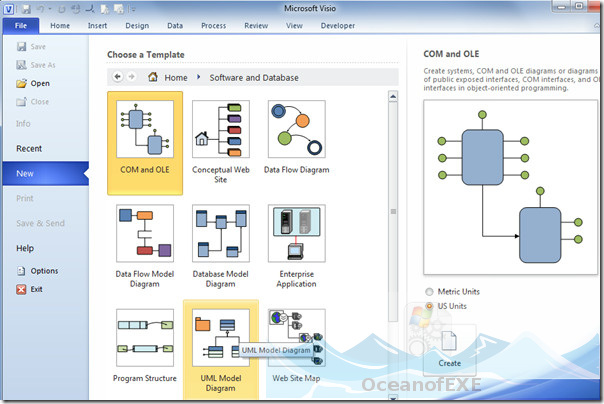604x404 pixels.
Task: Click the 'Program Structure' caption text
Action: tap(145, 378)
